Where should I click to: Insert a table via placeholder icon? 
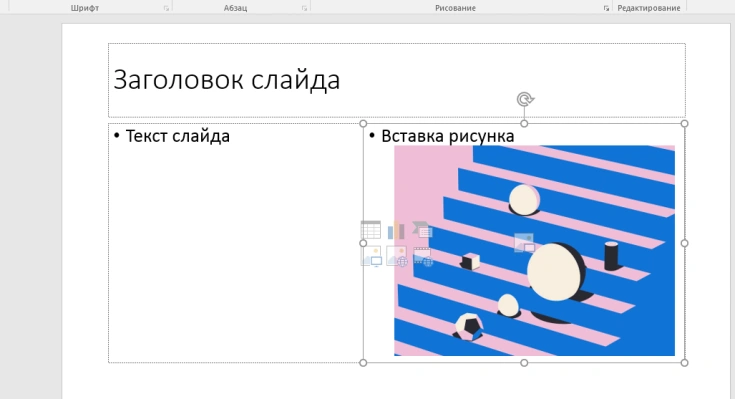[370, 230]
